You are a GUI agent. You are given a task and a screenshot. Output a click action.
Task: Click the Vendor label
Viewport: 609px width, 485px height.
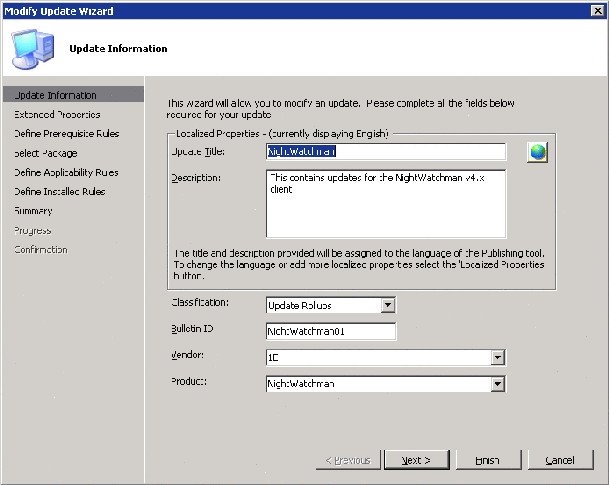click(x=188, y=355)
